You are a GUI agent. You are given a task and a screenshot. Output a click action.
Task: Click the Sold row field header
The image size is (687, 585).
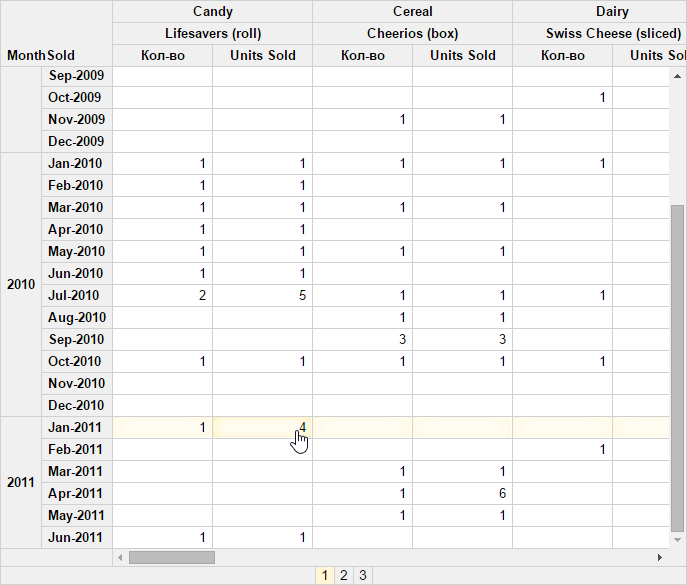pyautogui.click(x=61, y=56)
